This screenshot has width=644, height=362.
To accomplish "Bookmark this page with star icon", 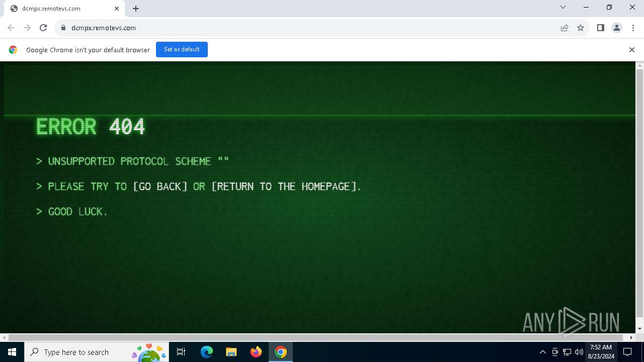I will [x=581, y=28].
